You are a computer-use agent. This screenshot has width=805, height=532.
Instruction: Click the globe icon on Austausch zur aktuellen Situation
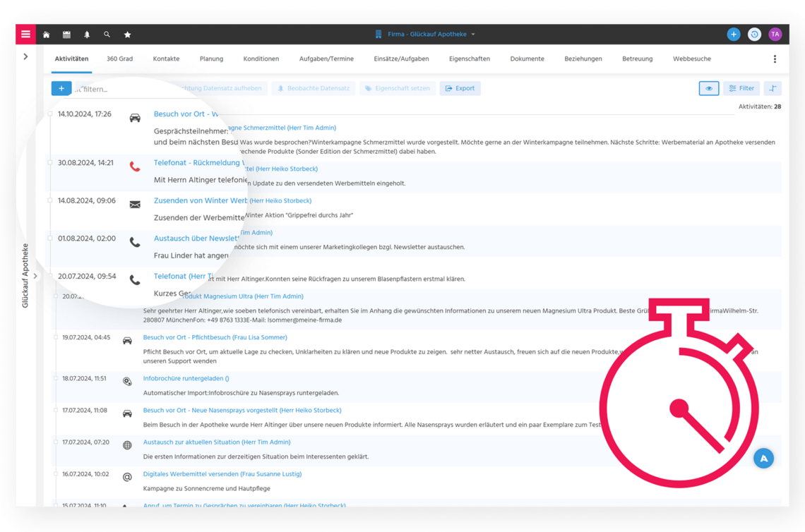tap(128, 445)
